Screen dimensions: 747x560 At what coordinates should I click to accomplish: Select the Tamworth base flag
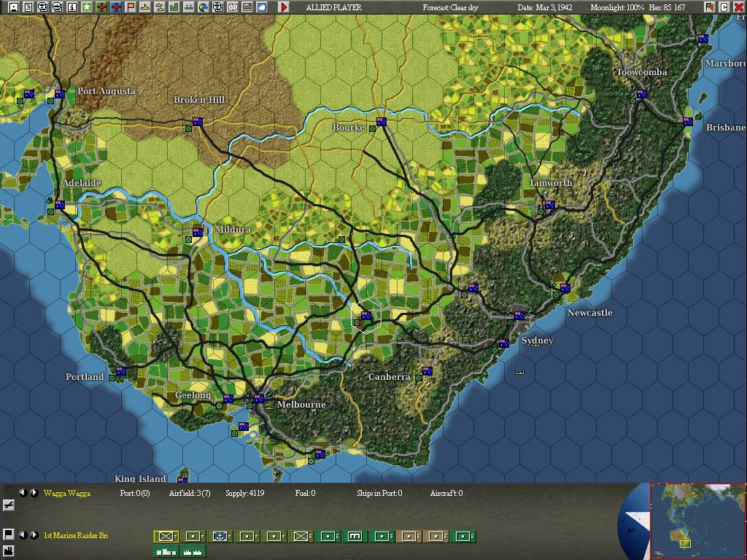click(550, 204)
